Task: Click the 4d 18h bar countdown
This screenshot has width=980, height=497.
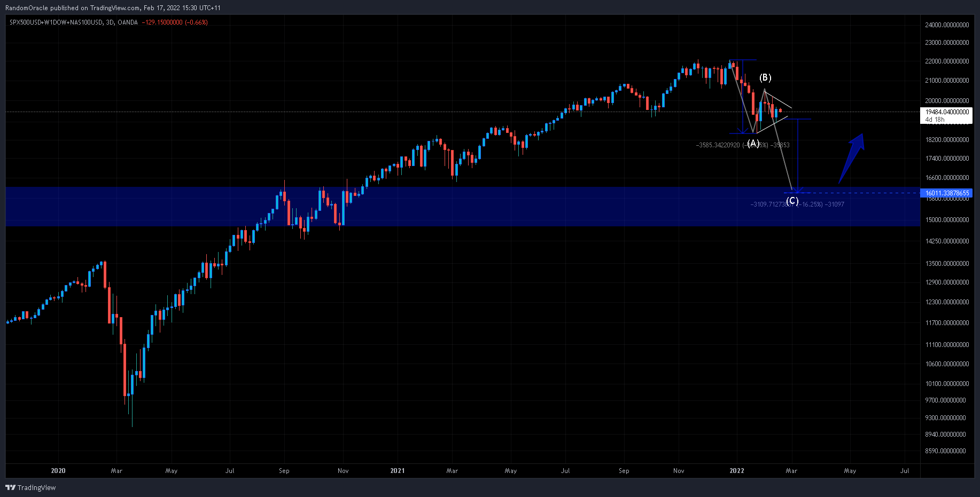Action: (x=935, y=120)
